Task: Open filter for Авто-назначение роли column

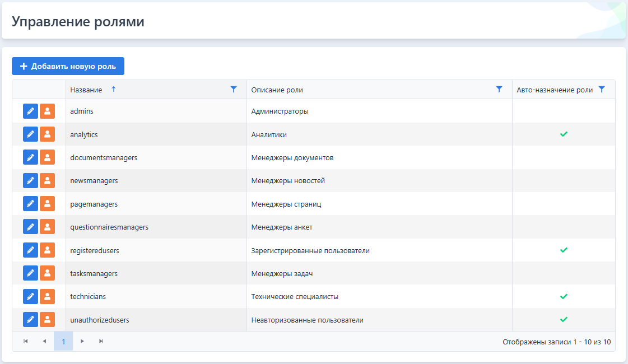Action: click(x=602, y=90)
